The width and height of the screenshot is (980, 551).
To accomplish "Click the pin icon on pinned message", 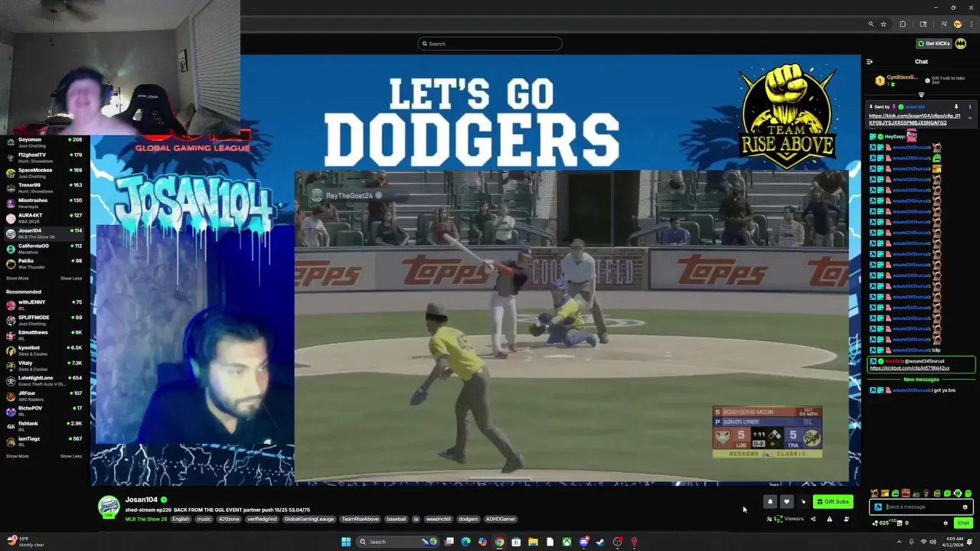I will 955,106.
